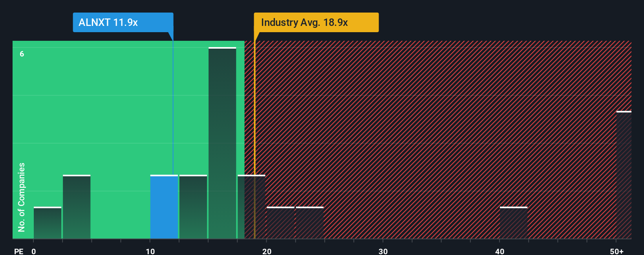Click the y-axis value 6
Screen dimensions: 644x255
click(x=22, y=54)
